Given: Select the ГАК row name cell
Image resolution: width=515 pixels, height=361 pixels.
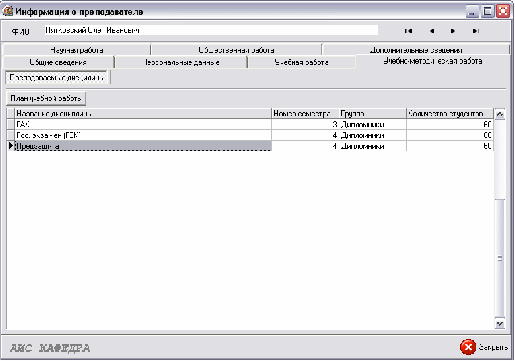Looking at the screenshot, I should coord(143,124).
